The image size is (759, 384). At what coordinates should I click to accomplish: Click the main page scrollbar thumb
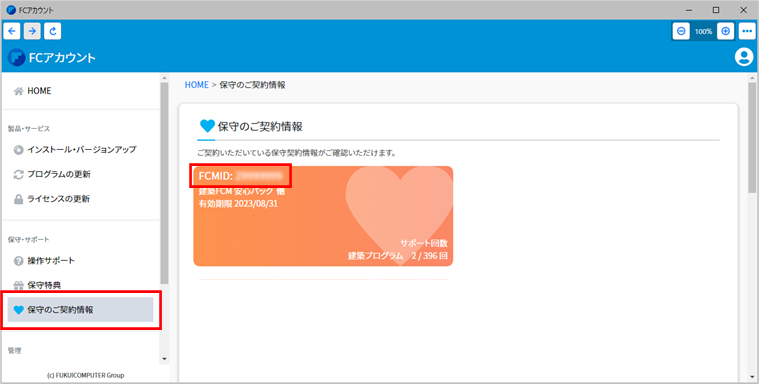click(752, 138)
